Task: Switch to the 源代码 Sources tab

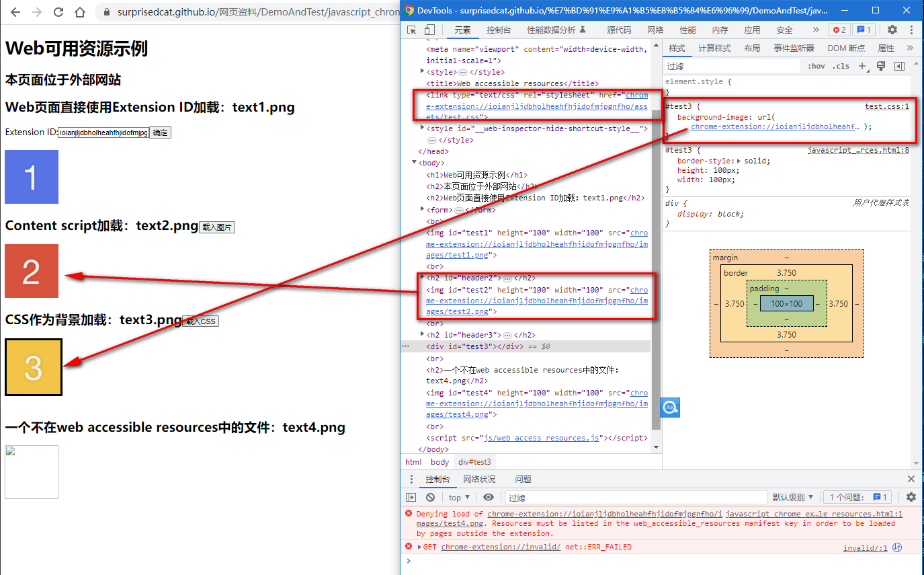Action: [619, 30]
